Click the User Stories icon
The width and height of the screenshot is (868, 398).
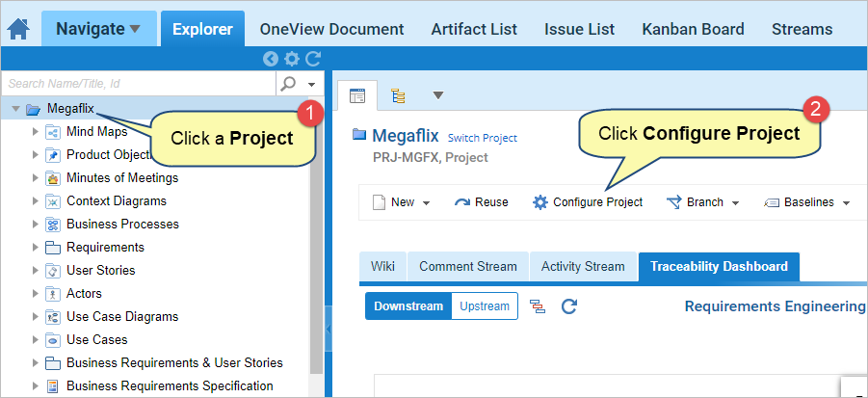[x=53, y=271]
